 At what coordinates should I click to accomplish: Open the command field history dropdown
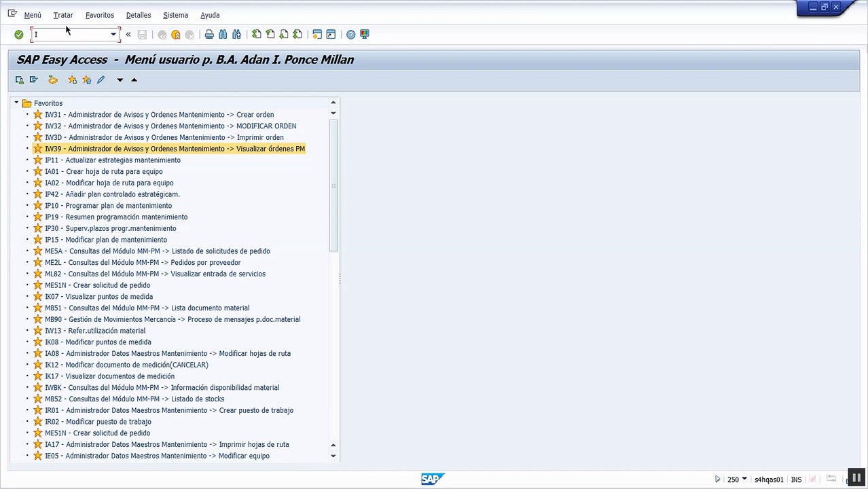(x=113, y=35)
